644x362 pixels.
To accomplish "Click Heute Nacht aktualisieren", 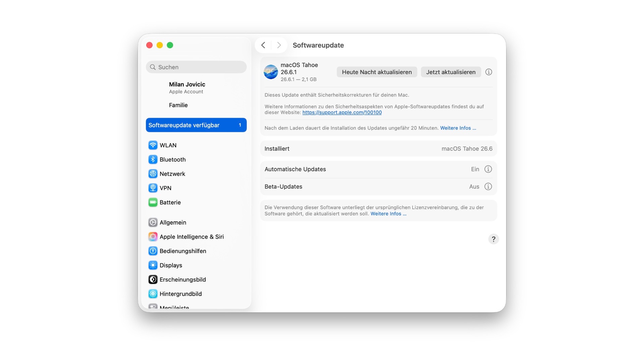I will point(377,72).
